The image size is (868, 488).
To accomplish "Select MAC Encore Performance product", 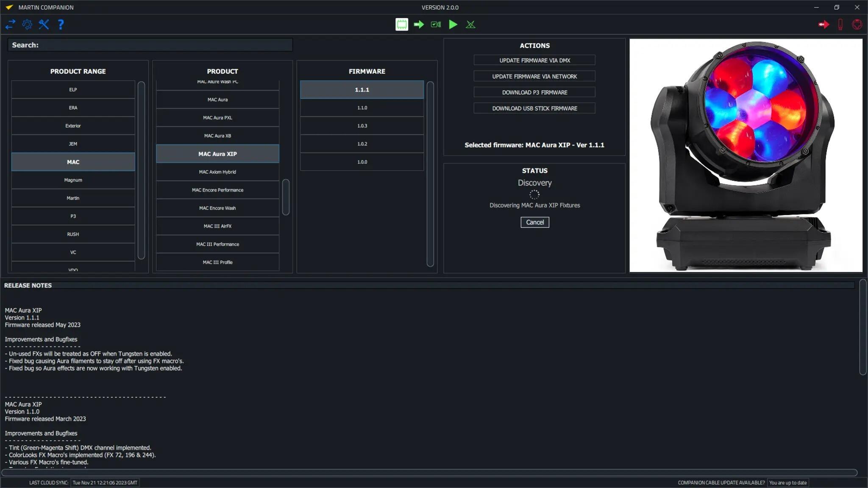I will pyautogui.click(x=217, y=190).
